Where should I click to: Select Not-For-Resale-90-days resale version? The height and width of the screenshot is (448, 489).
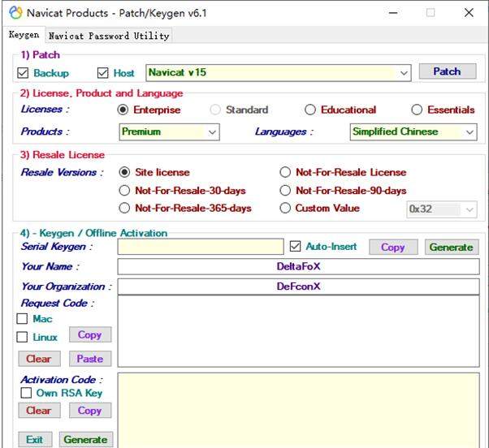[285, 191]
